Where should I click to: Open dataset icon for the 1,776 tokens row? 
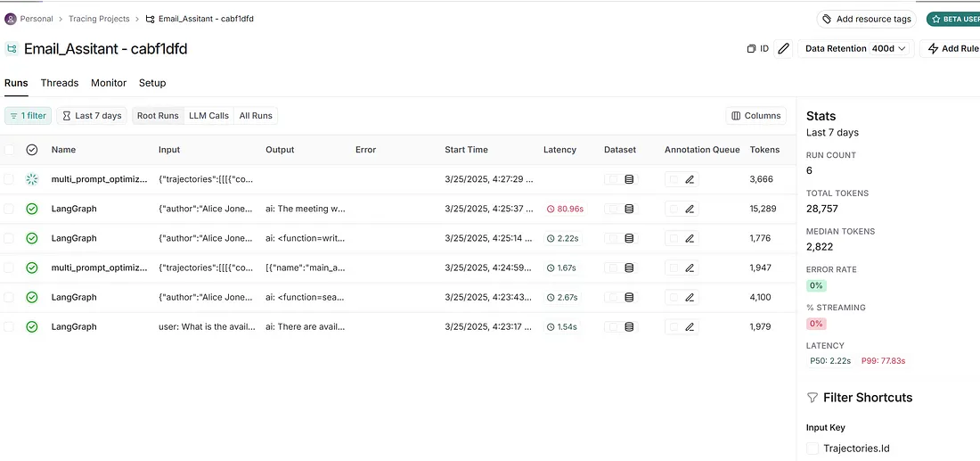pyautogui.click(x=629, y=238)
